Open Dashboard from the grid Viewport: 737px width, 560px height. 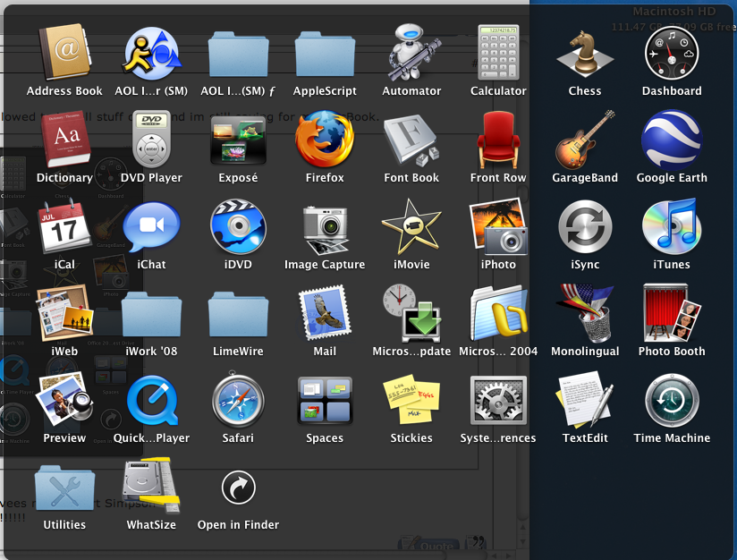[x=672, y=53]
